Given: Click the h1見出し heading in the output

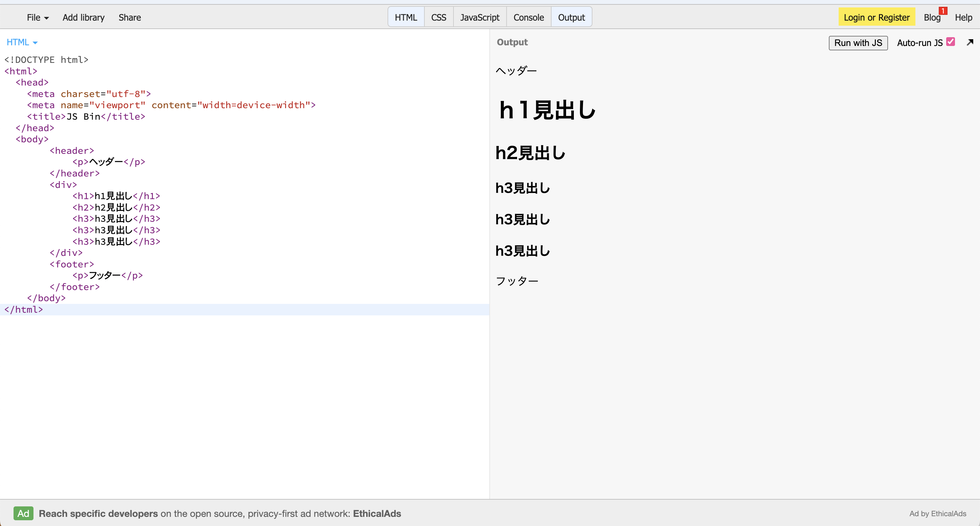Looking at the screenshot, I should click(x=547, y=110).
